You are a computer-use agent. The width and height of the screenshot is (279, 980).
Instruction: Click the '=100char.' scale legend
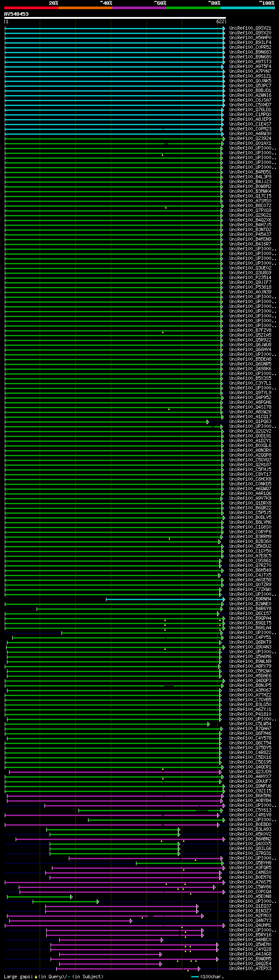(208, 977)
